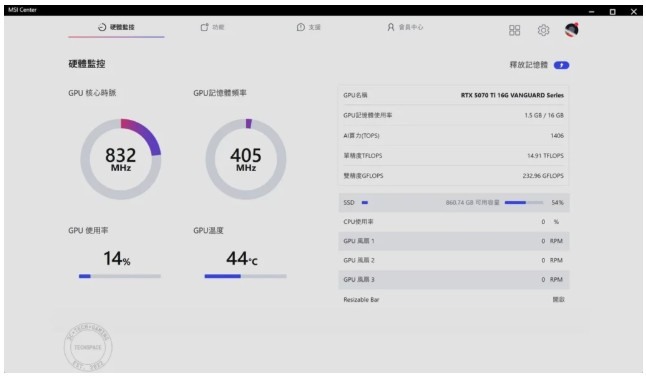Viewport: 646px width, 377px height.
Task: Click the CPU使用率 row label
Action: (358, 222)
